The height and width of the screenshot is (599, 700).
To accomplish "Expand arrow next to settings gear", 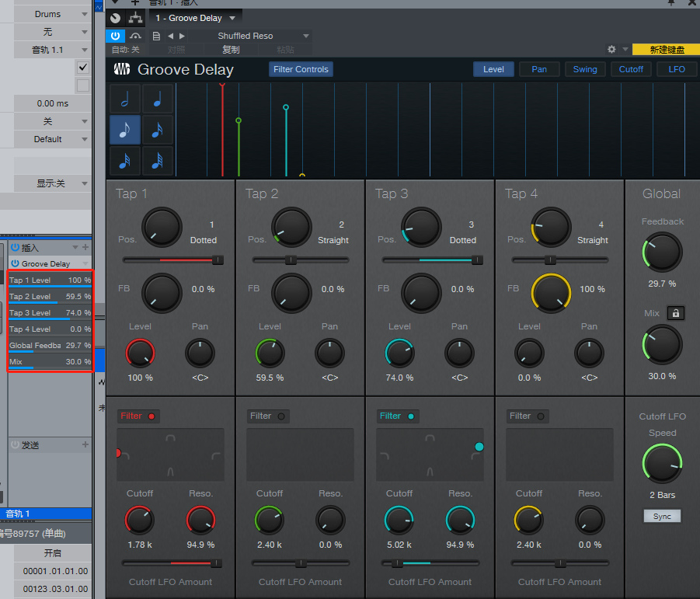I will (625, 49).
